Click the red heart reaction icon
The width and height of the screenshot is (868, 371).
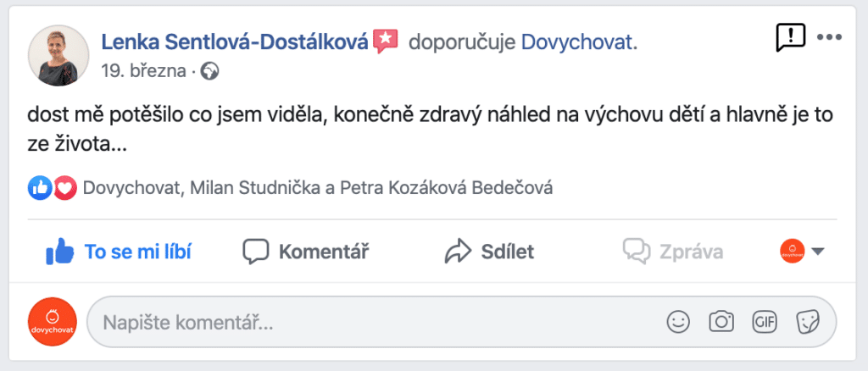point(64,189)
